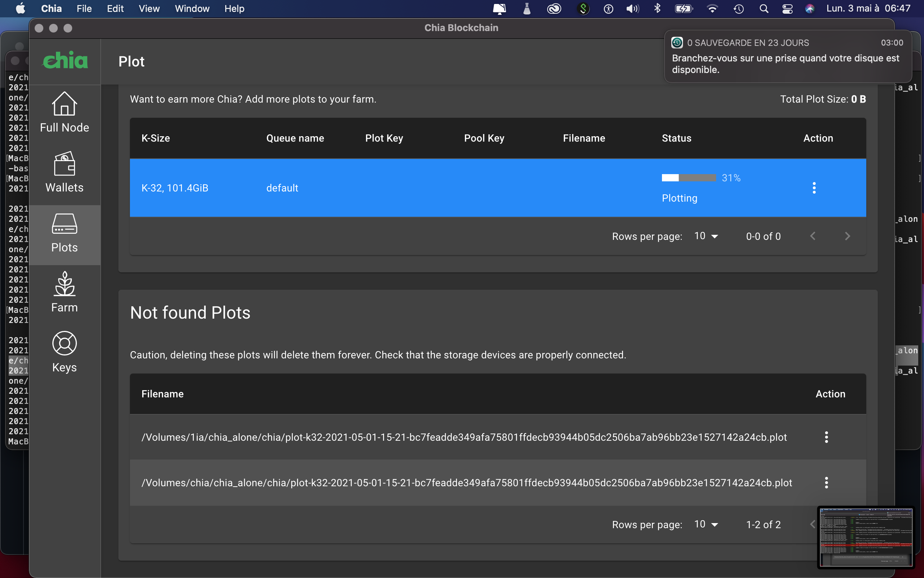The width and height of the screenshot is (924, 578).
Task: Click the Queue name column header
Action: click(295, 138)
